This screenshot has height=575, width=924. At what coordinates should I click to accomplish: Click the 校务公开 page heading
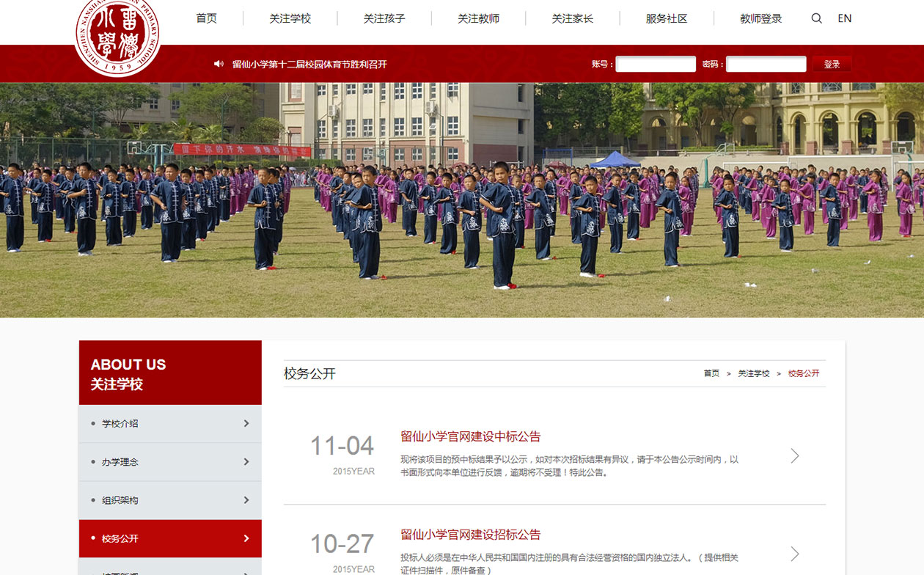[x=309, y=373]
